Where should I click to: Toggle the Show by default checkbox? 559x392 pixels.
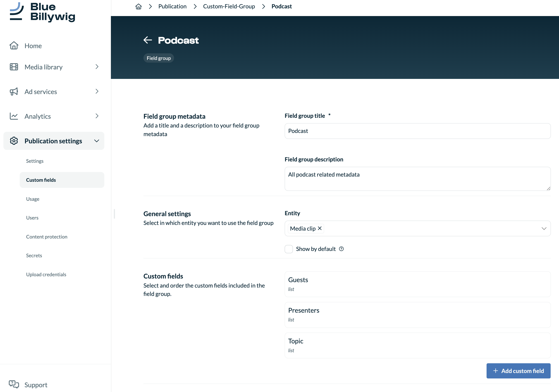pos(289,249)
